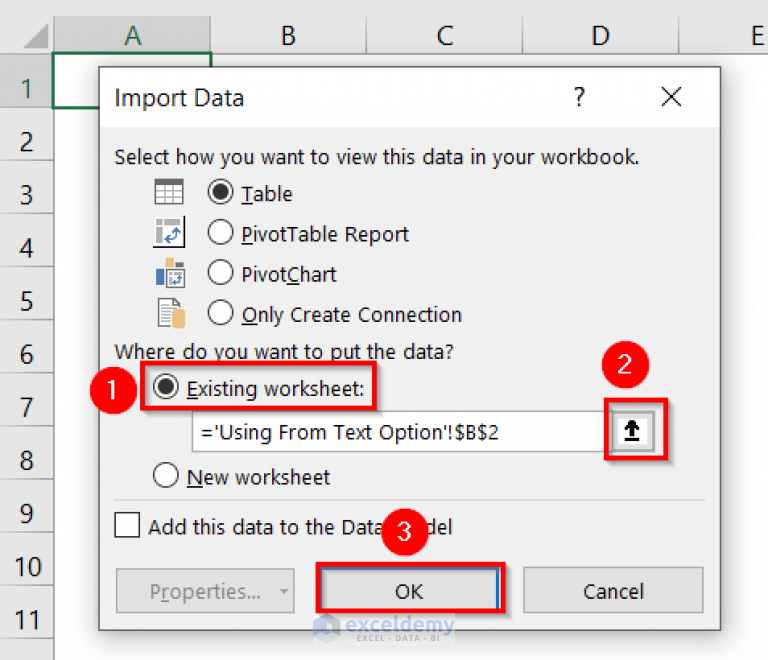Choose Only Create Connection option
768x660 pixels.
(x=221, y=313)
